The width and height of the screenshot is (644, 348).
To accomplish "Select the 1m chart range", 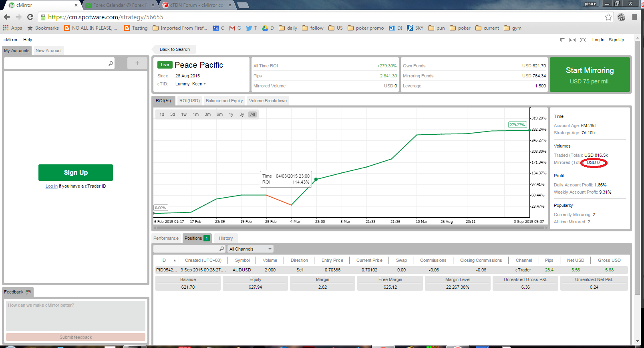I will pos(196,114).
